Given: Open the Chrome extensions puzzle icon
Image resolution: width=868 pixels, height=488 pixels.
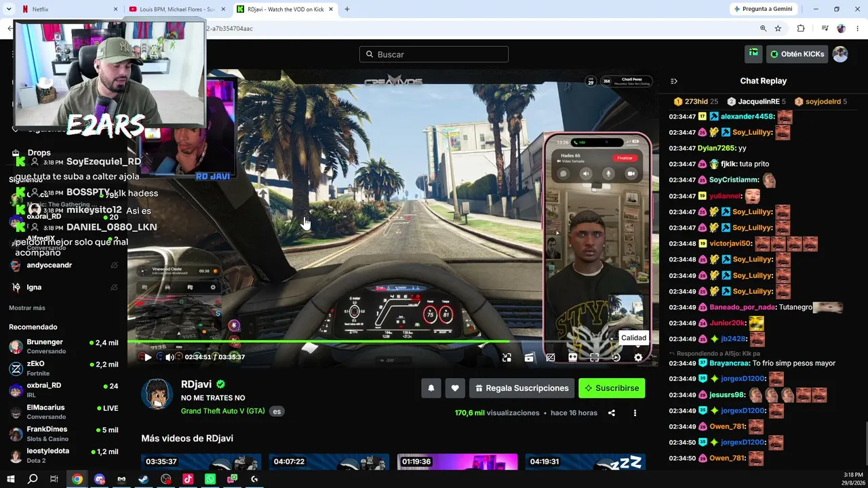Looking at the screenshot, I should 801,28.
